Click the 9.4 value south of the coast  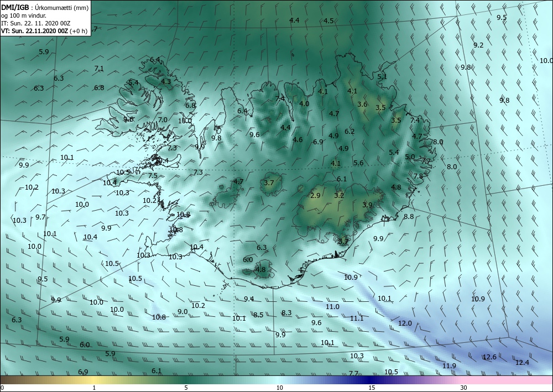[x=249, y=299]
